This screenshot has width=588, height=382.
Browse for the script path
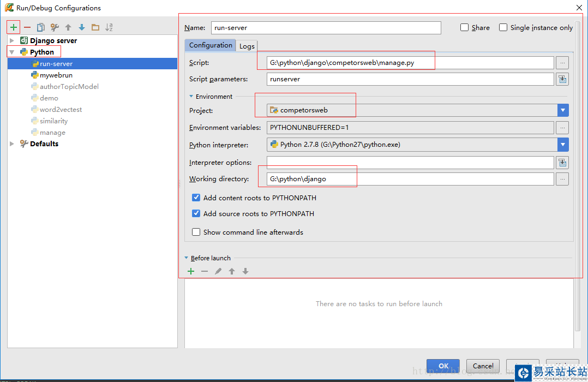562,63
